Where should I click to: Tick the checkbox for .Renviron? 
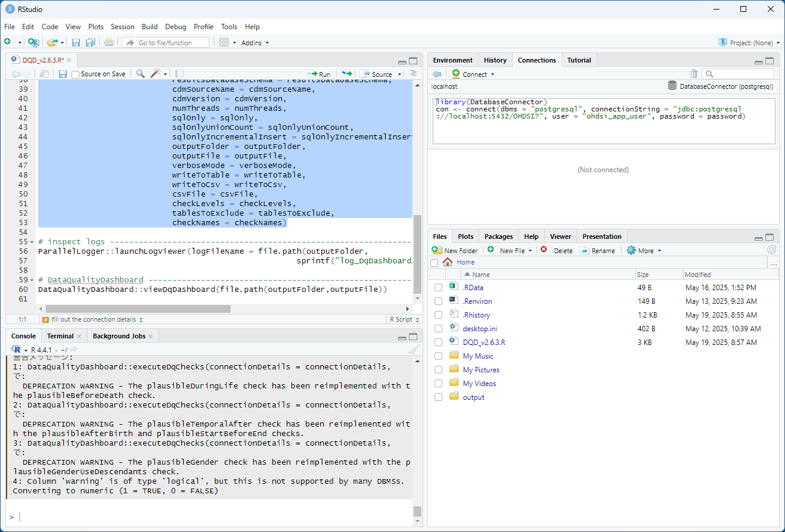coord(438,301)
